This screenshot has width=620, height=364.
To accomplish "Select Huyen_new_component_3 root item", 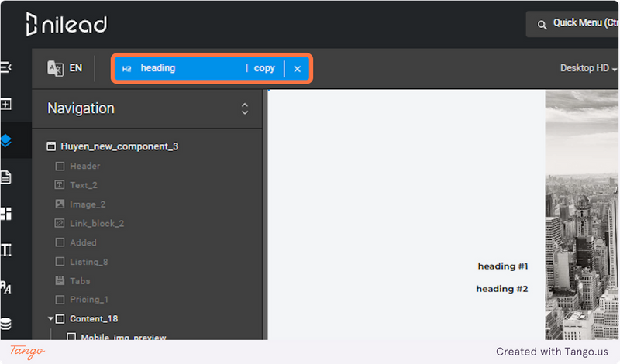I will [x=119, y=146].
